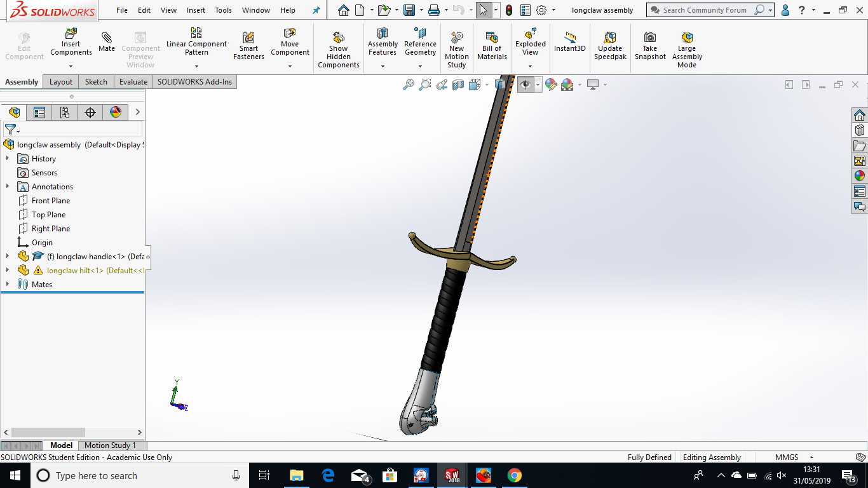The width and height of the screenshot is (868, 488).
Task: Expand the History node
Action: coord(8,159)
